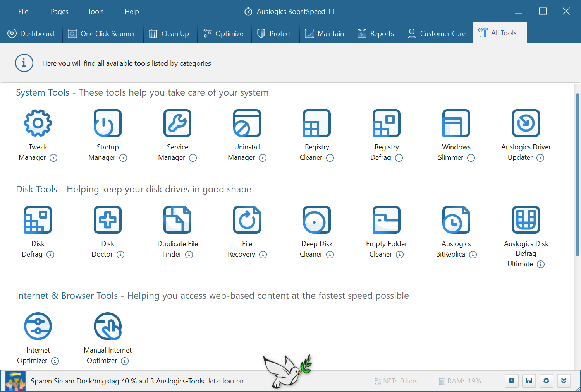Click the NET: 0 bps indicator
Image resolution: width=581 pixels, height=392 pixels.
pos(396,381)
